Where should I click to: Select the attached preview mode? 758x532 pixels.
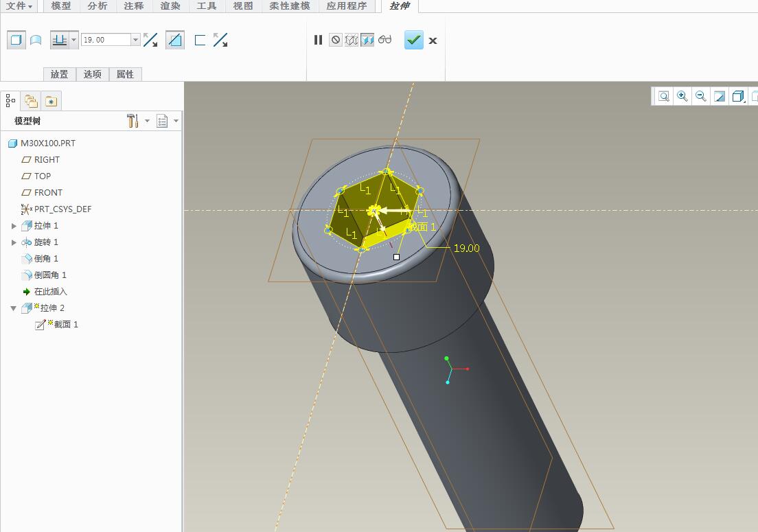(367, 40)
